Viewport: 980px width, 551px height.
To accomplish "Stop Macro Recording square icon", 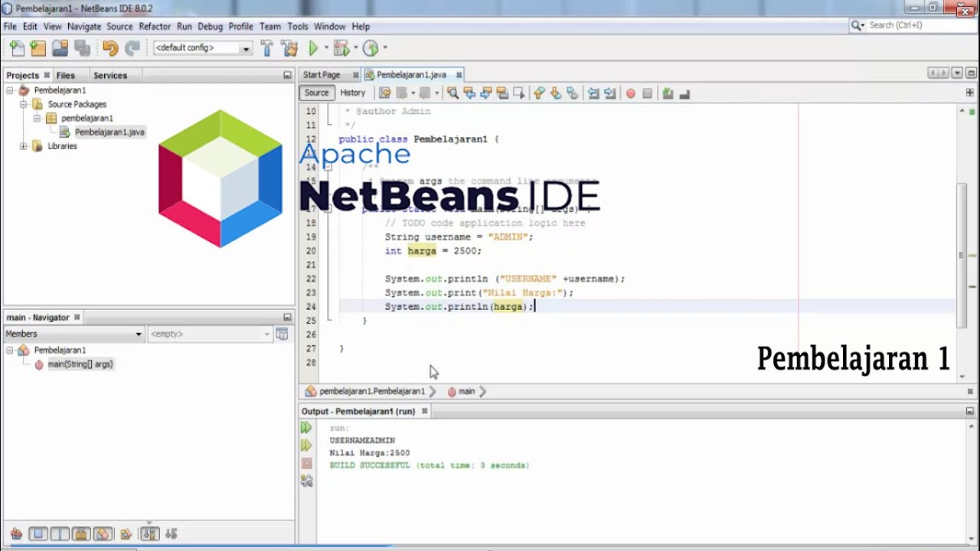I will [x=648, y=93].
